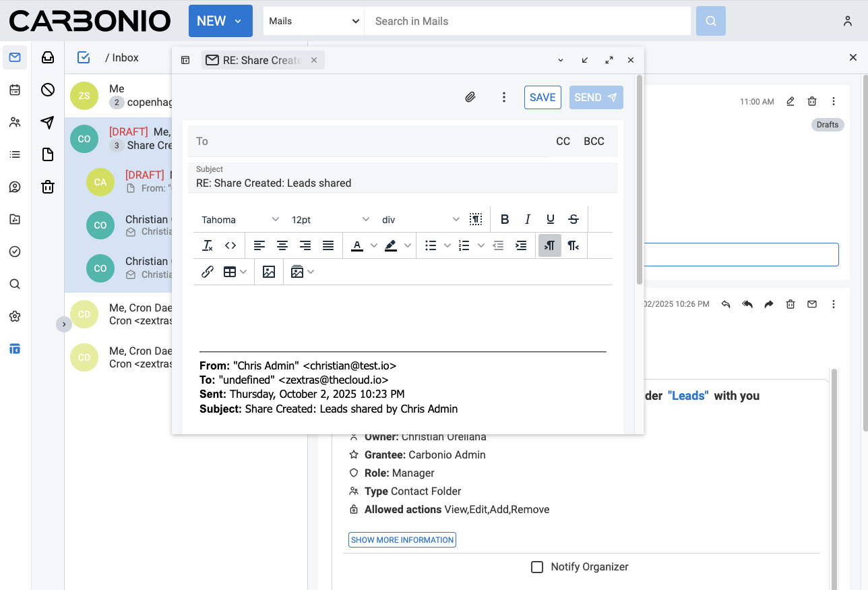Image resolution: width=868 pixels, height=590 pixels.
Task: Check the Notify Organizer checkbox
Action: point(537,567)
